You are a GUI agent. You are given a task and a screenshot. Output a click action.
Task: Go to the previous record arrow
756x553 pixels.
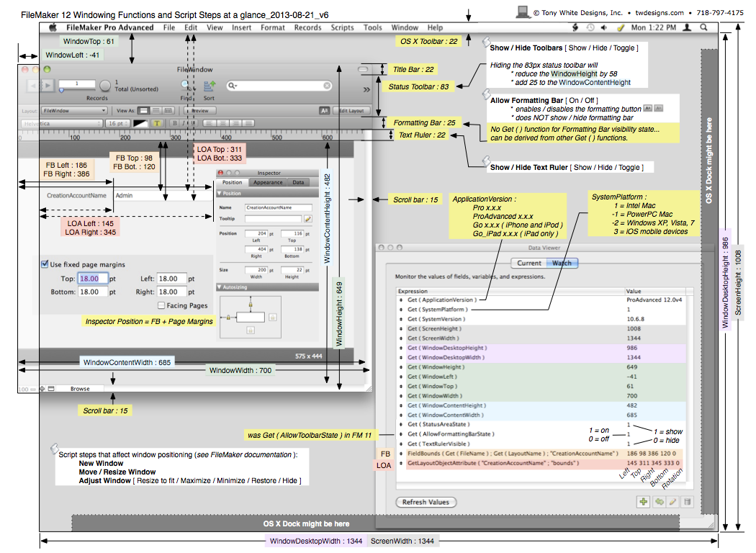tap(33, 86)
